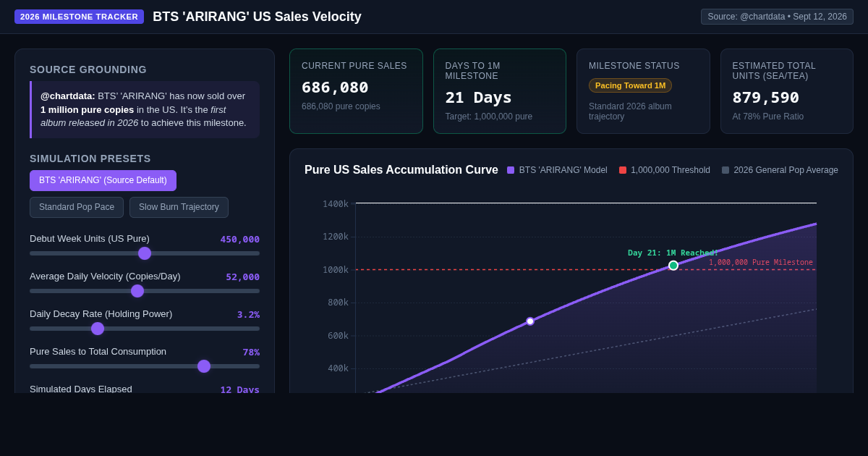Adjust the Pure Sales to Total Consumption slider

pos(145,366)
